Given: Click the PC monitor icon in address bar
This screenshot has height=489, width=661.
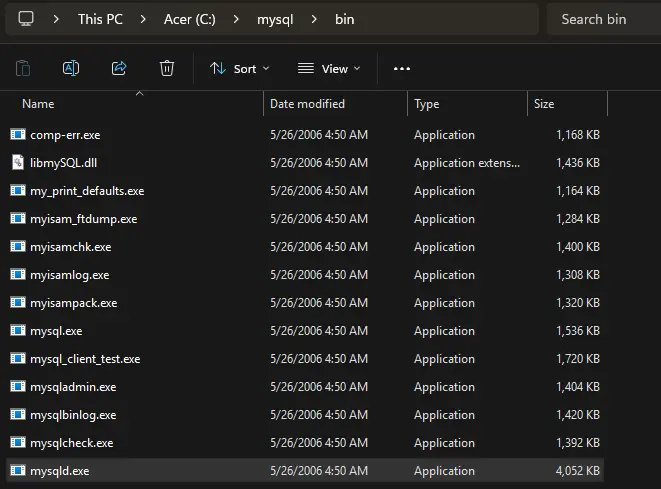Looking at the screenshot, I should 26,19.
